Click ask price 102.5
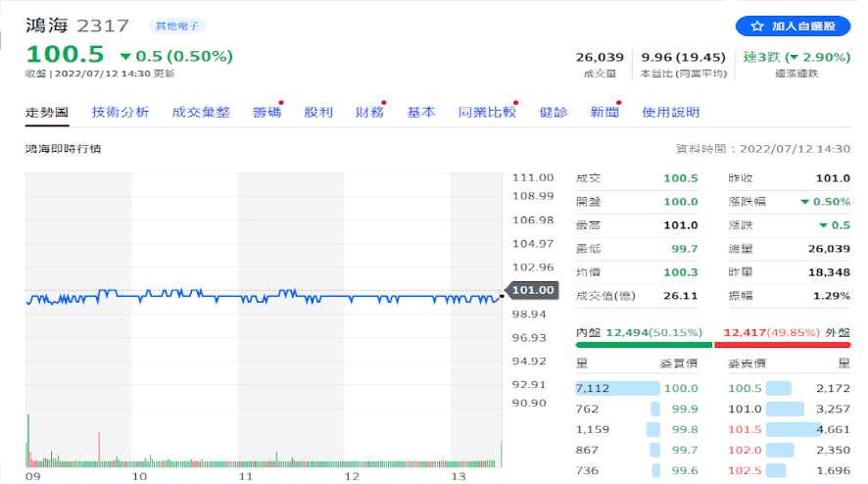The image size is (868, 484). pos(745,470)
